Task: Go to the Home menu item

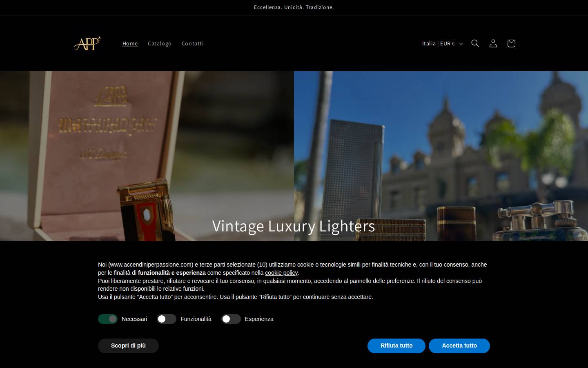Action: (130, 43)
